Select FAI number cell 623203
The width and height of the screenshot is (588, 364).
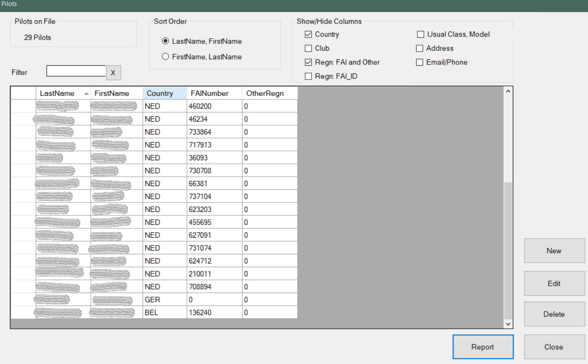(214, 209)
